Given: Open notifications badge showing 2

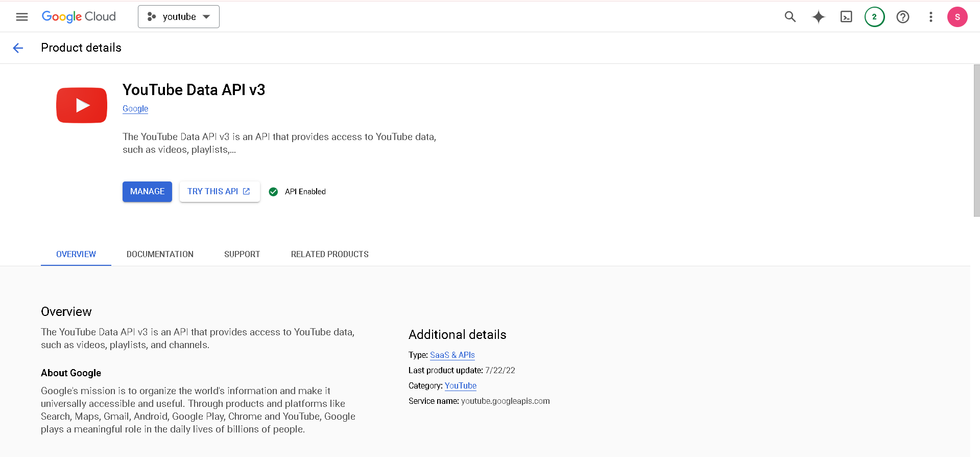Looking at the screenshot, I should point(874,17).
